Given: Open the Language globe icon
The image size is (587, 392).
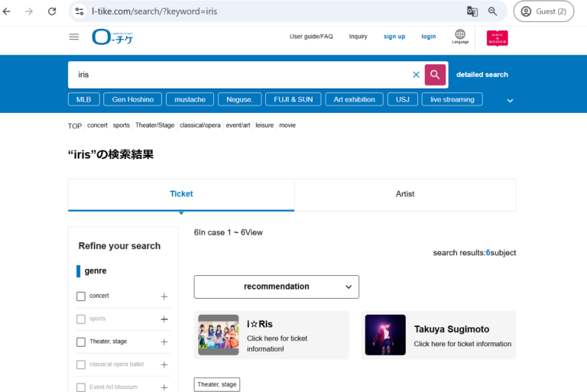Looking at the screenshot, I should tap(459, 36).
